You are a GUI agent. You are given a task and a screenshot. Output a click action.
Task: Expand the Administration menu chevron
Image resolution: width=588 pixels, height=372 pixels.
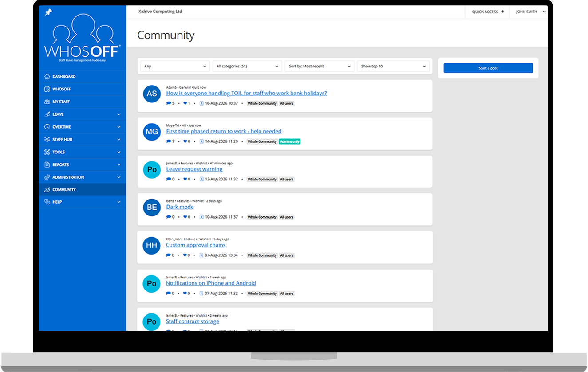119,177
